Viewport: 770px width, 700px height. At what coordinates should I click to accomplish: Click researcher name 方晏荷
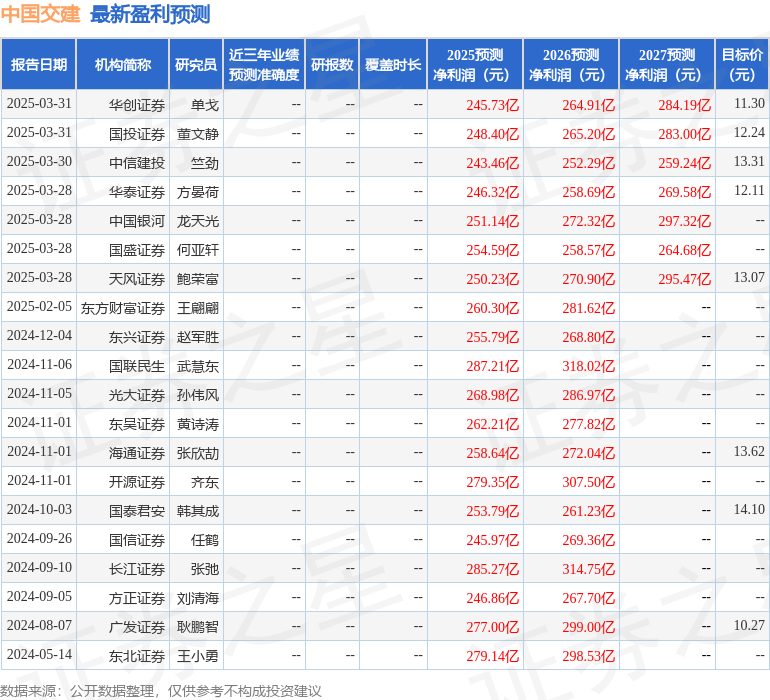click(198, 192)
